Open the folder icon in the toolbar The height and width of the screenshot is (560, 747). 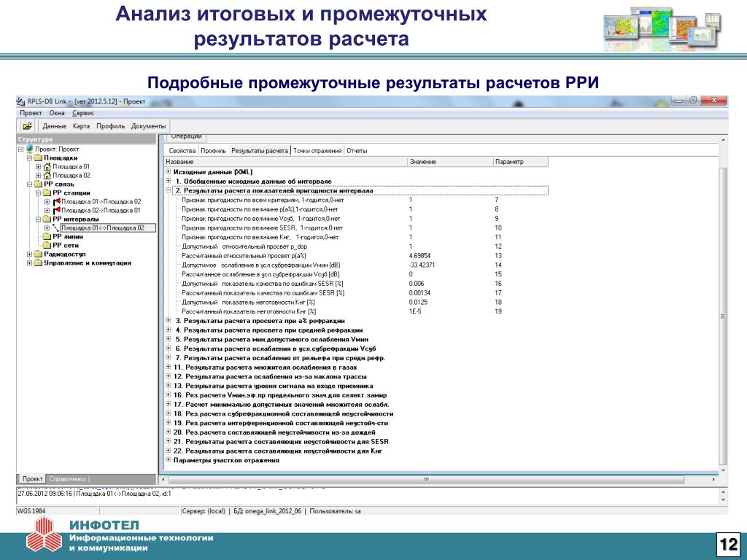coord(28,126)
